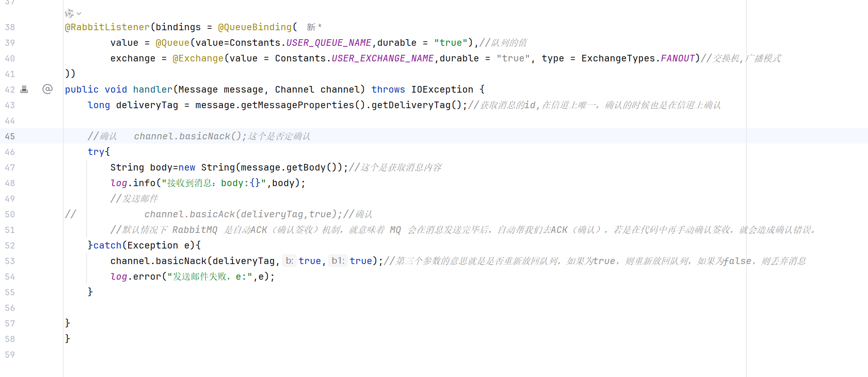Image resolution: width=868 pixels, height=377 pixels.
Task: Click getDeliveryTag() method call
Action: (x=416, y=105)
